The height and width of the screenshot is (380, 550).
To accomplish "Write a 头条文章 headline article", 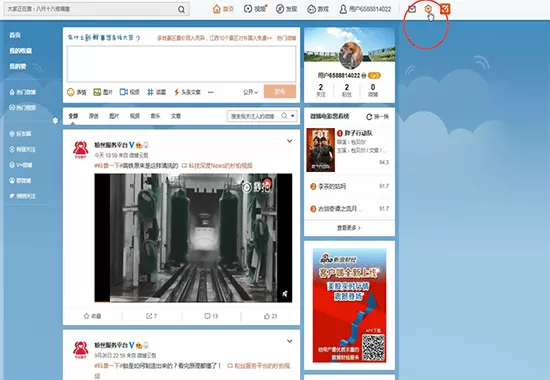I will [187, 92].
